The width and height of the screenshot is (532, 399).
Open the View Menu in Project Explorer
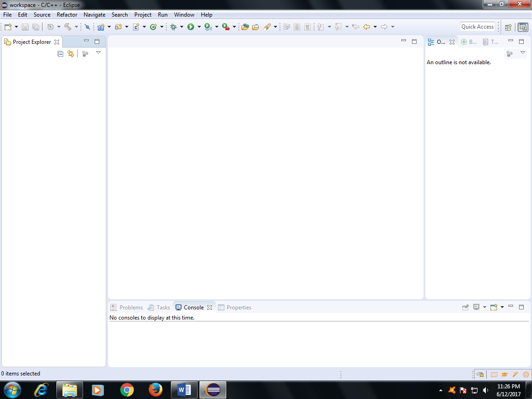98,53
